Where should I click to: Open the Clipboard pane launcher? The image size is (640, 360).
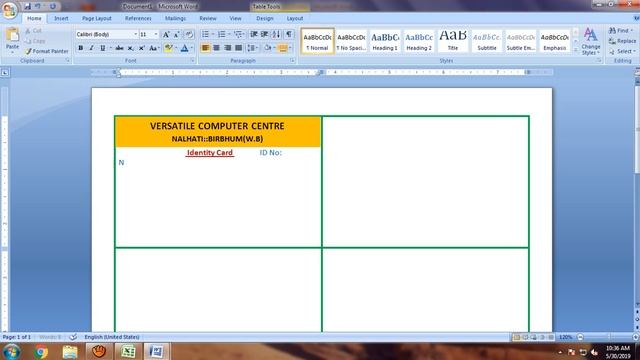pyautogui.click(x=68, y=60)
